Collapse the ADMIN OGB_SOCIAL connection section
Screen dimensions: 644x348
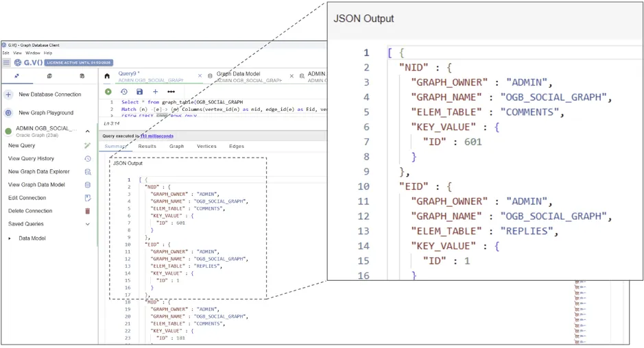(88, 132)
